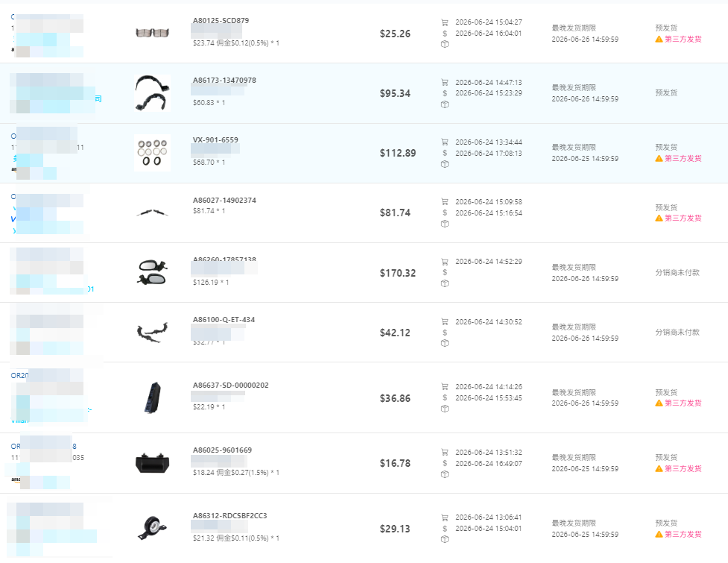Click cart icon on the $170.32 order row
The image size is (728, 563).
point(444,262)
